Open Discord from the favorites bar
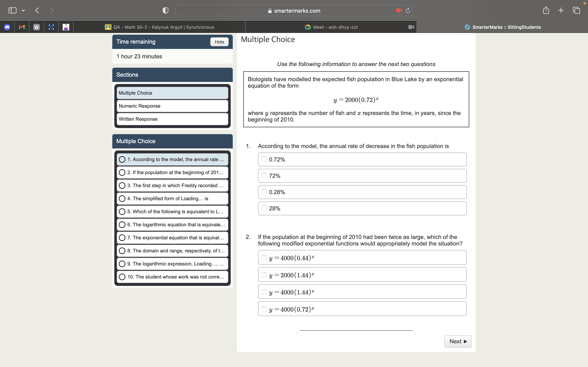This screenshot has height=367, width=588. (x=7, y=27)
